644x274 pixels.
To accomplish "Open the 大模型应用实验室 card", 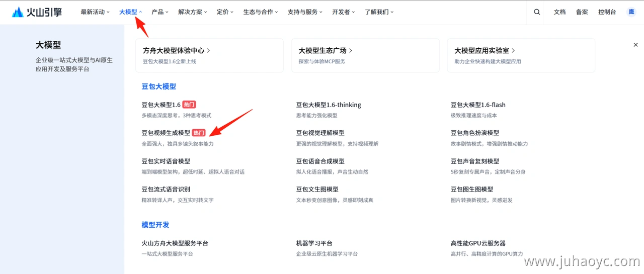I will click(521, 55).
